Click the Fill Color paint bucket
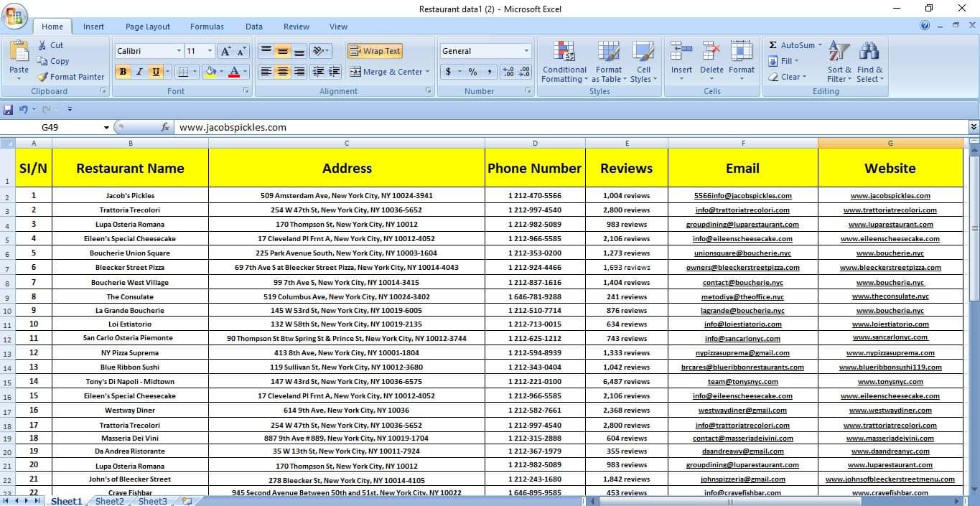 [x=210, y=72]
